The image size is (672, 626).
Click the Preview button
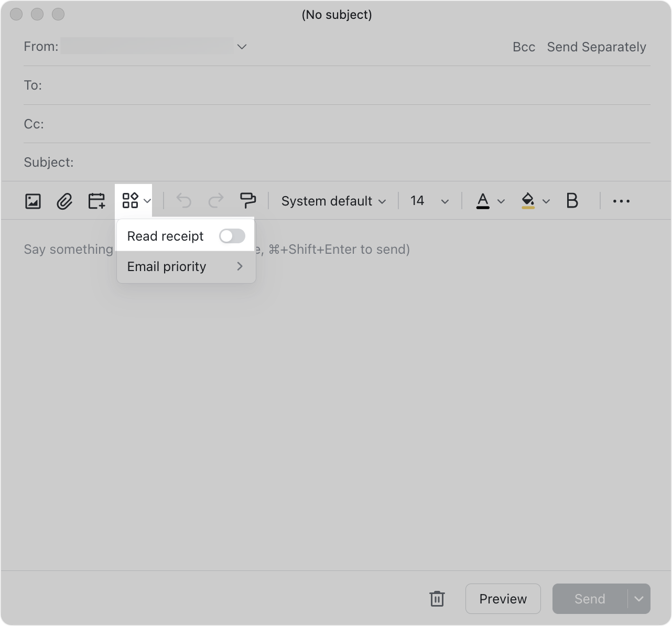503,599
